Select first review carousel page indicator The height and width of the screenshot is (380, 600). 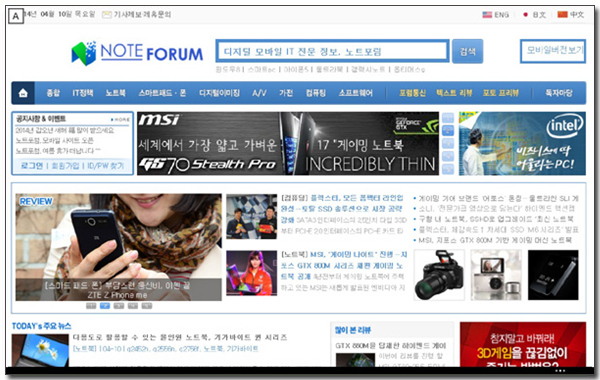(x=91, y=306)
